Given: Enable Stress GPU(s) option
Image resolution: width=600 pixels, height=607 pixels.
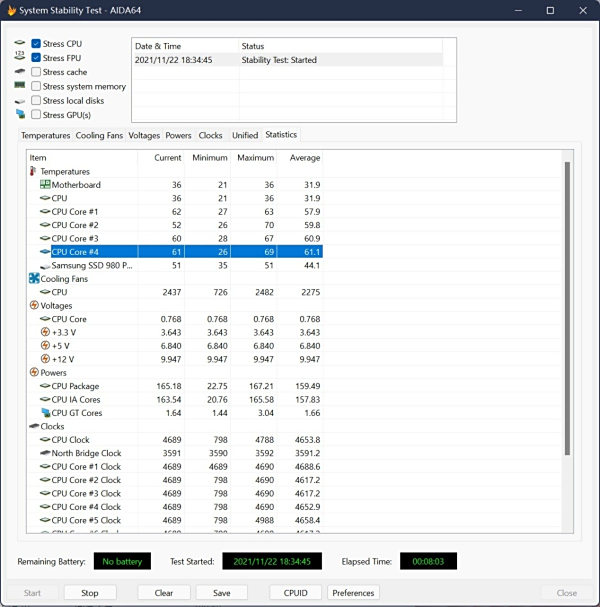Looking at the screenshot, I should (x=36, y=114).
